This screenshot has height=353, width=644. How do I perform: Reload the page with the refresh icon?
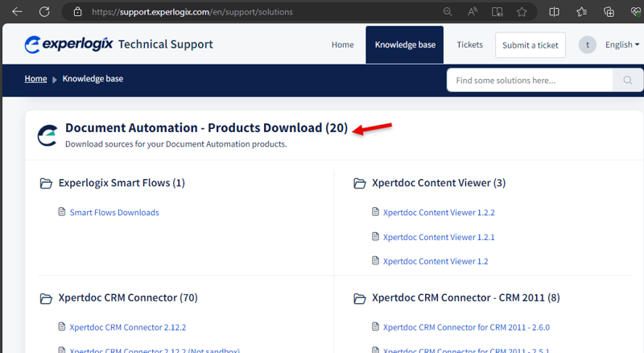(x=44, y=12)
